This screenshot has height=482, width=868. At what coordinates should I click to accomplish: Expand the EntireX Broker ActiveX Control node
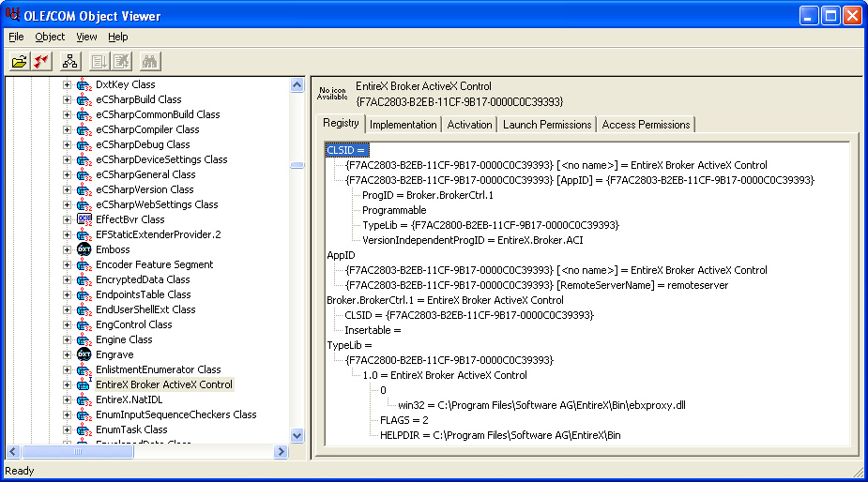pyautogui.click(x=67, y=384)
